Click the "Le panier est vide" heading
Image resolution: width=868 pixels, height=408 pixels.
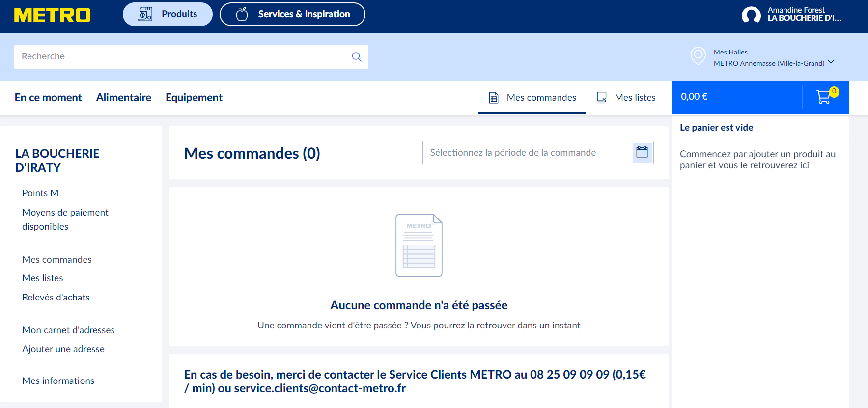716,128
